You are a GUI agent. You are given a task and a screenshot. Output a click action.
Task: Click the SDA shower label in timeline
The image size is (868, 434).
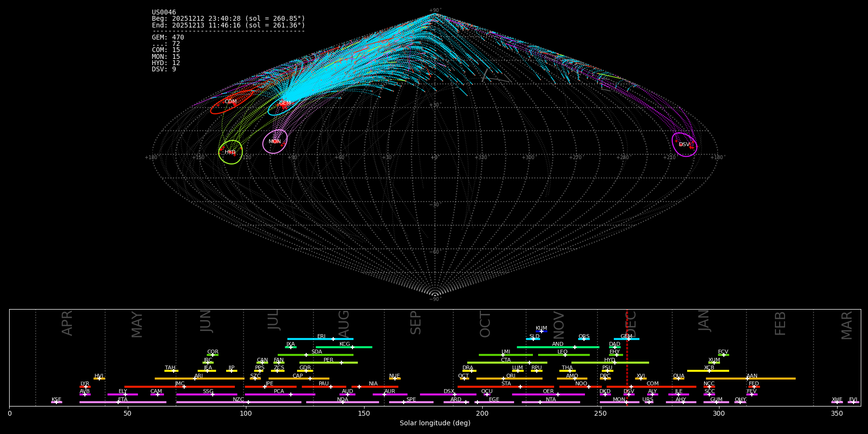(316, 352)
